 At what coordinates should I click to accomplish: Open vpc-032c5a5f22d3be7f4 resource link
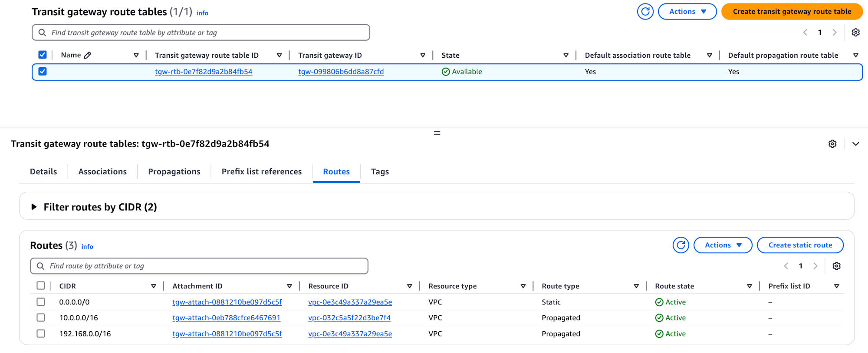[349, 318]
